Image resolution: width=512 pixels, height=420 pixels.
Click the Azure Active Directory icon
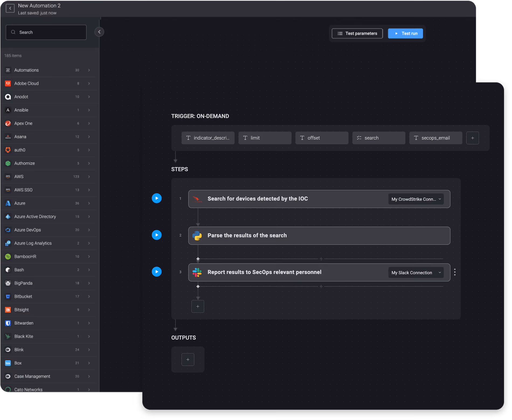[8, 216]
